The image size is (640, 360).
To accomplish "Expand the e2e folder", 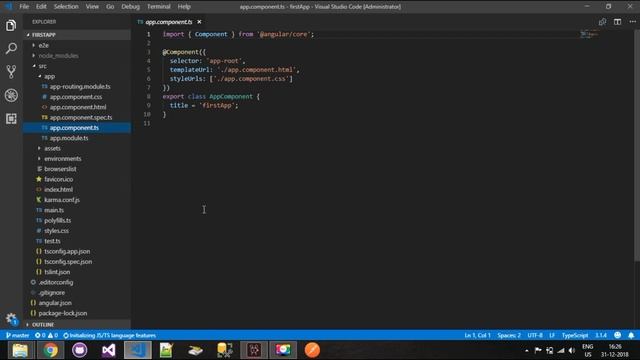I will point(78,45).
